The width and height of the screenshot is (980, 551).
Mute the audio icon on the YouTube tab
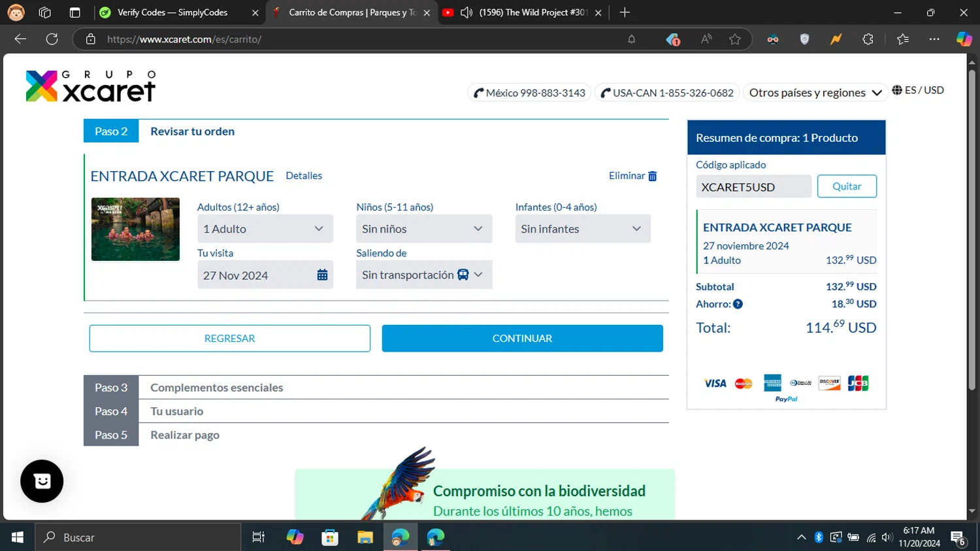[x=466, y=12]
